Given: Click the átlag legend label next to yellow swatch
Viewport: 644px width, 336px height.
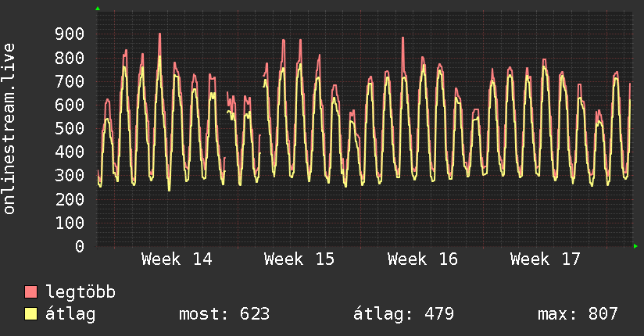Looking at the screenshot, I should tap(70, 314).
